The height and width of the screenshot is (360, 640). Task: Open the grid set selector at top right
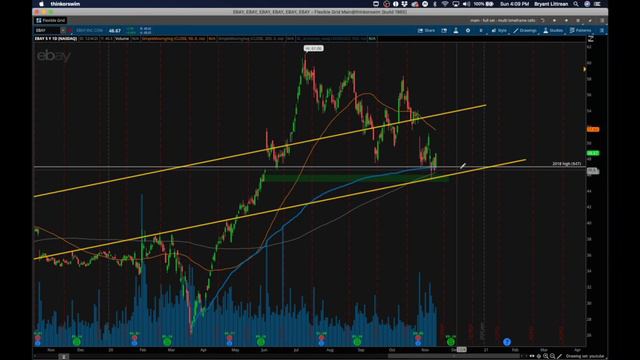[x=502, y=20]
